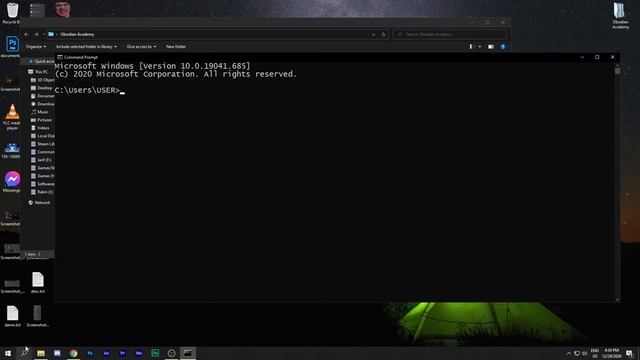Select Downloads in the navigation pane
This screenshot has height=360, width=640.
coord(42,104)
